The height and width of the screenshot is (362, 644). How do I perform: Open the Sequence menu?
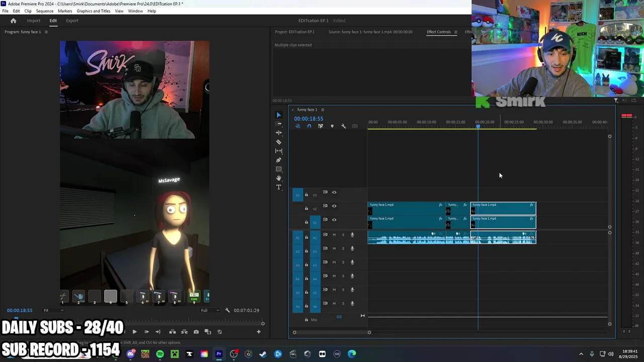point(45,11)
